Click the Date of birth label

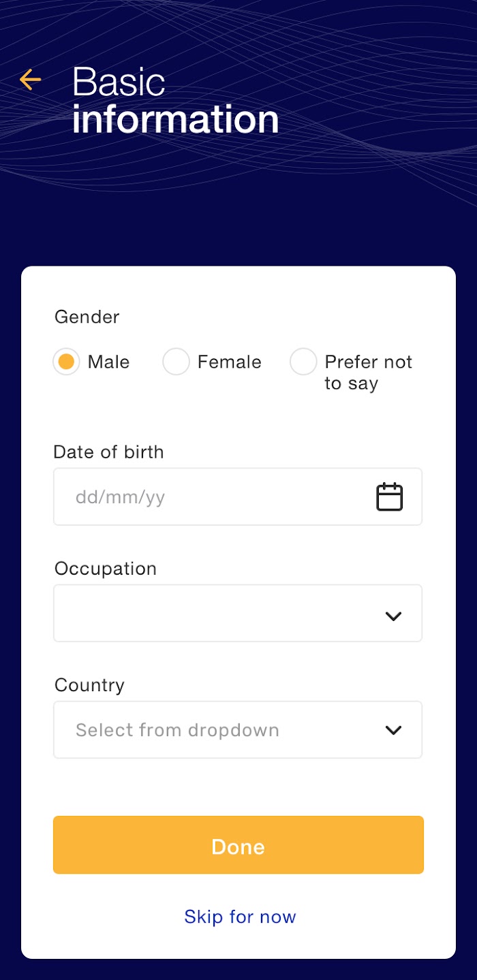(x=109, y=452)
